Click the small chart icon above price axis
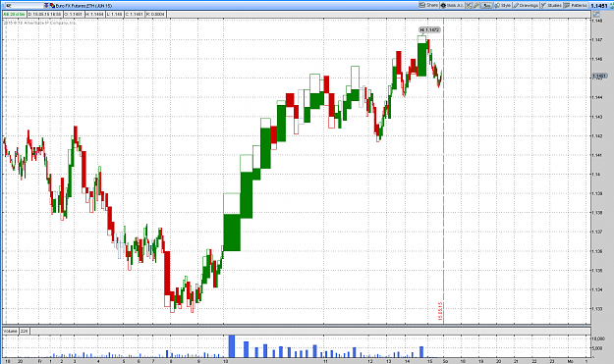 click(x=596, y=14)
